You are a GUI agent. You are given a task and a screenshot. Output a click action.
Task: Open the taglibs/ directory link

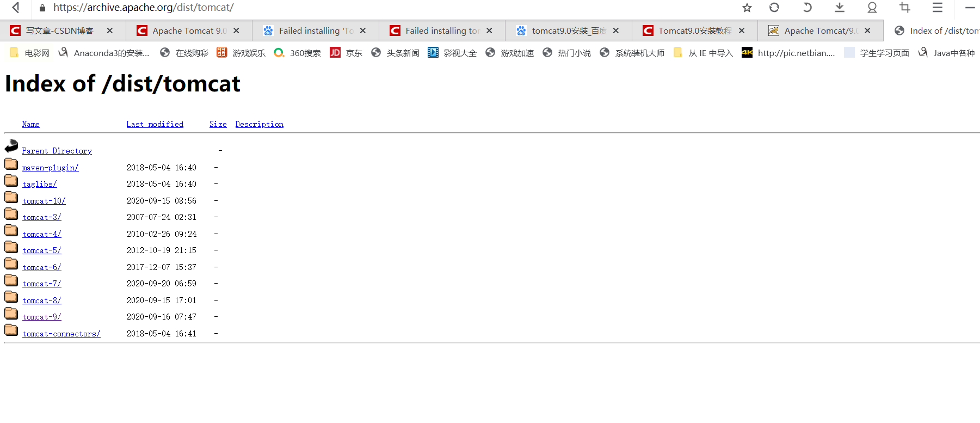pyautogui.click(x=40, y=184)
